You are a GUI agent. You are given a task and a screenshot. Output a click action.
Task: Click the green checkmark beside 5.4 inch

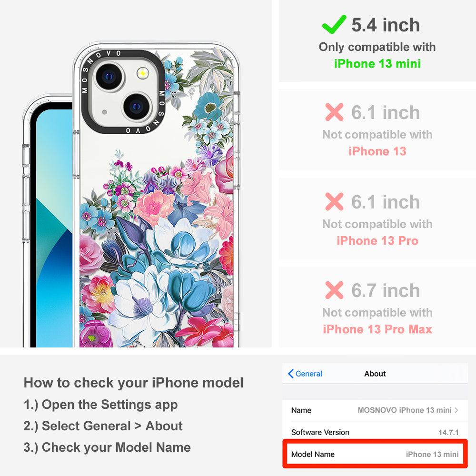[x=334, y=24]
